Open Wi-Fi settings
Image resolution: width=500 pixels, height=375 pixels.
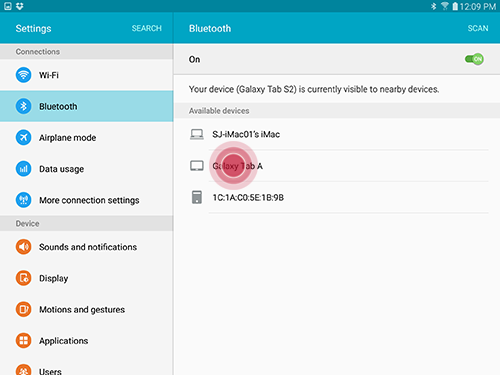[87, 75]
